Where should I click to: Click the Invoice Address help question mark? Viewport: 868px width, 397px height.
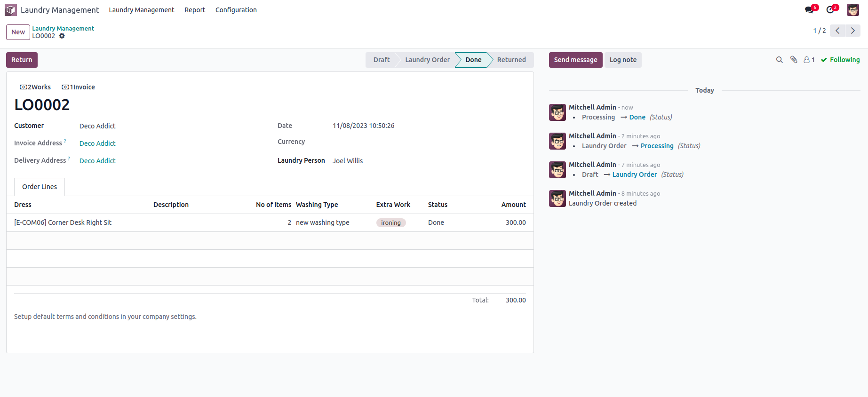[65, 141]
